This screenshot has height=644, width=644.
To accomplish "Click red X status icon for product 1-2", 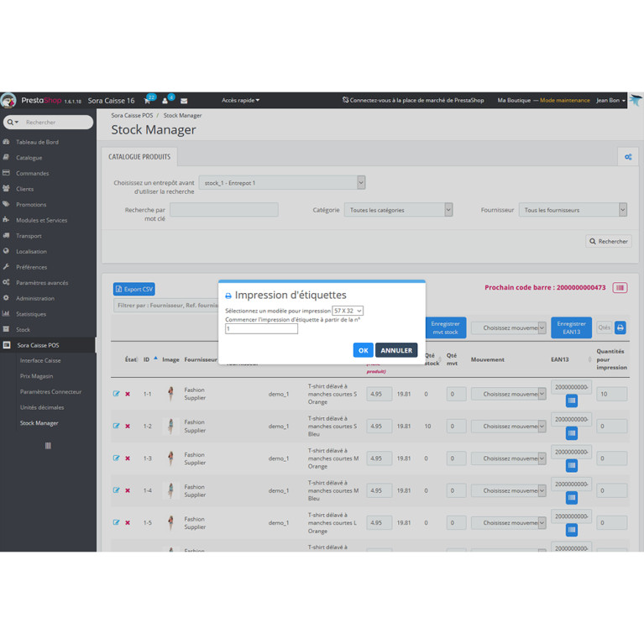I will click(128, 427).
